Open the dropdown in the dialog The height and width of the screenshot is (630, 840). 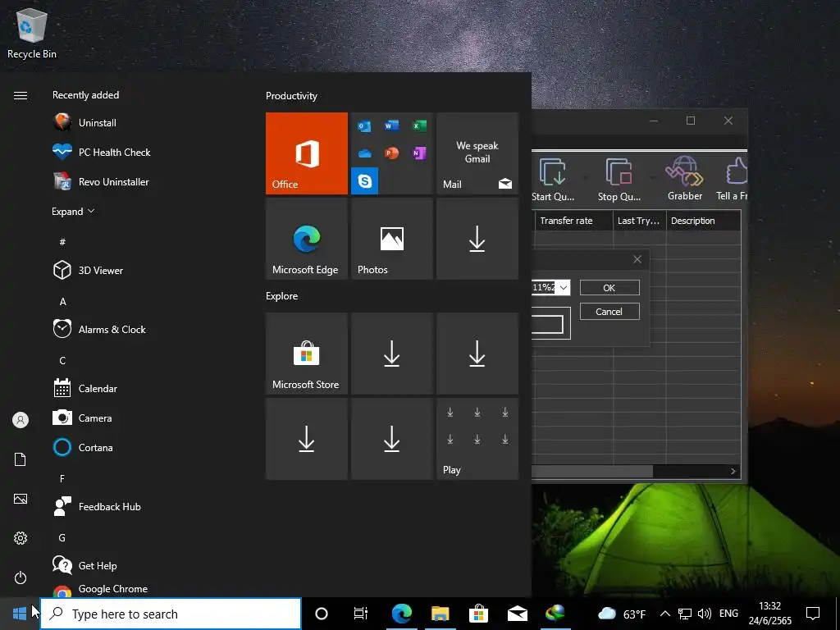[563, 288]
